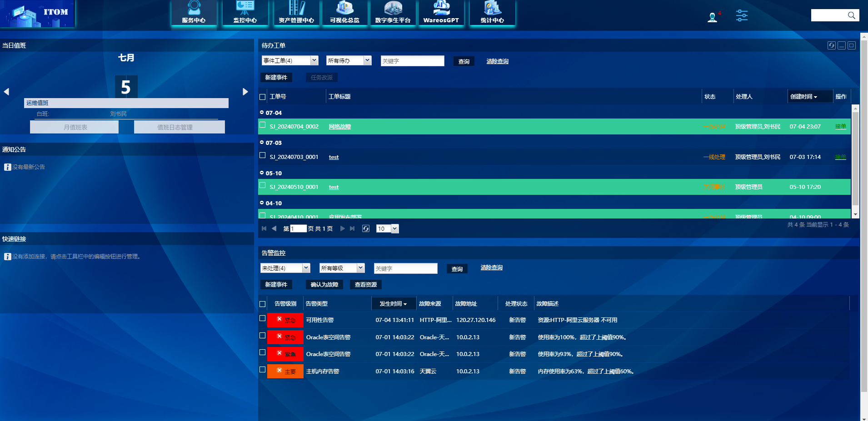Select all work orders via header checkbox
The height and width of the screenshot is (421, 868).
click(262, 97)
